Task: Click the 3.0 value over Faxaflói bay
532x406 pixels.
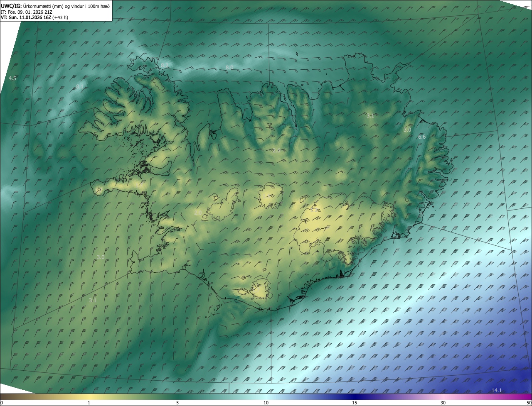Action: [x=101, y=257]
